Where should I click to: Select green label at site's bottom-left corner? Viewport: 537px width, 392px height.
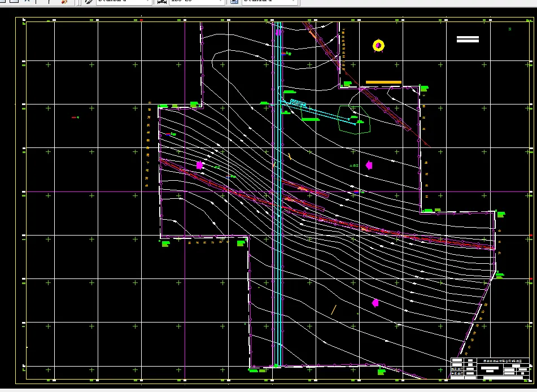pos(166,243)
